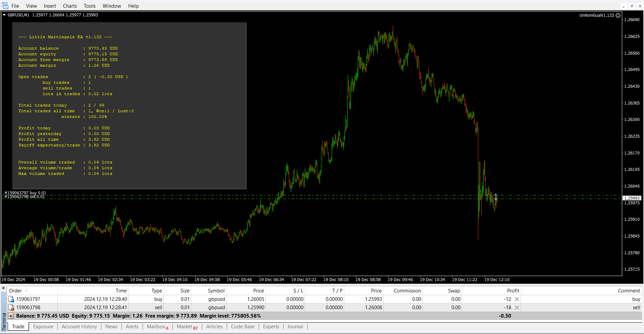Close buy order 159063797 with X icon
The width and height of the screenshot is (644, 334).
click(517, 299)
